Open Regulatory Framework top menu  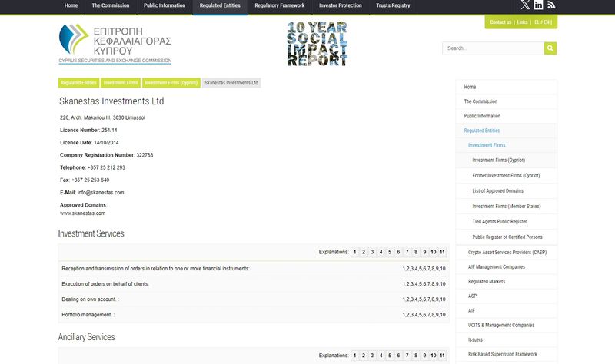280,5
